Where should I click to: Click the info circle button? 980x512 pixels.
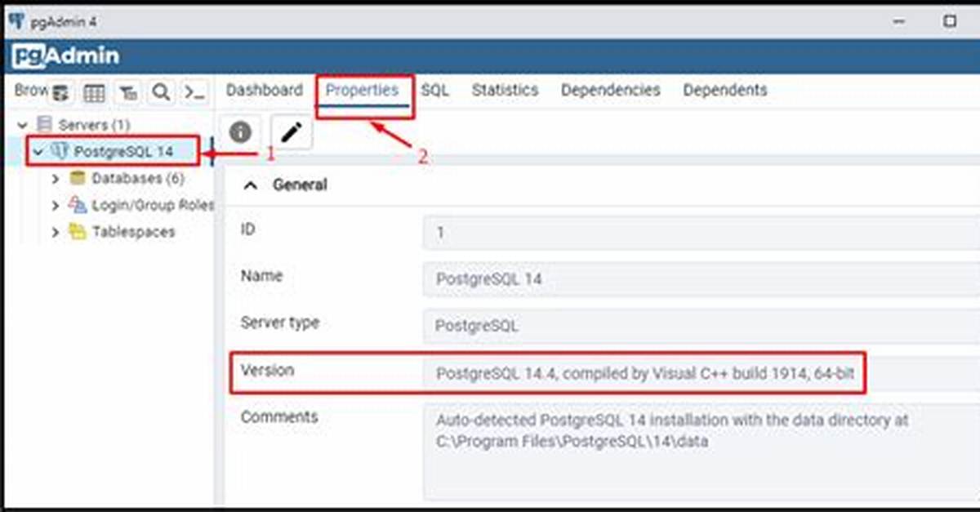[x=240, y=132]
